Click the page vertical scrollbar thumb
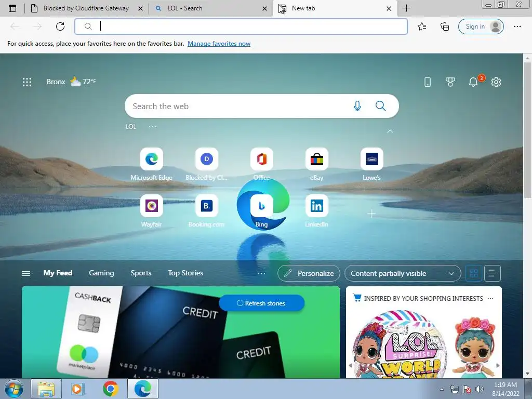The image size is (532, 399). pos(528,129)
